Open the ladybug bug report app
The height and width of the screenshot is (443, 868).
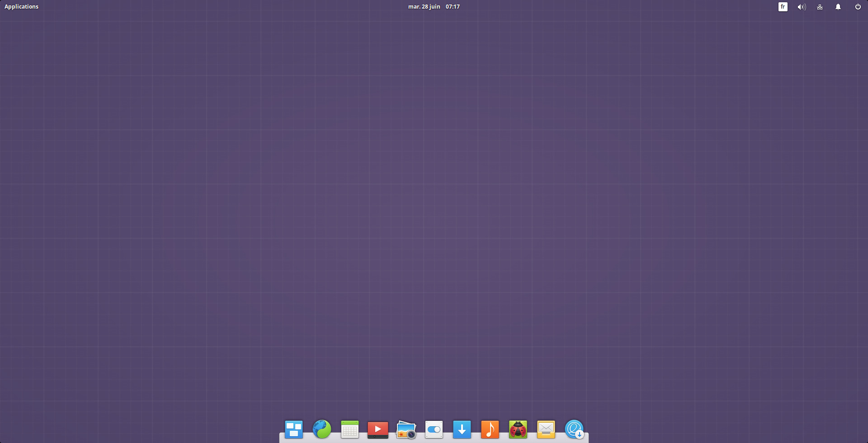coord(518,429)
